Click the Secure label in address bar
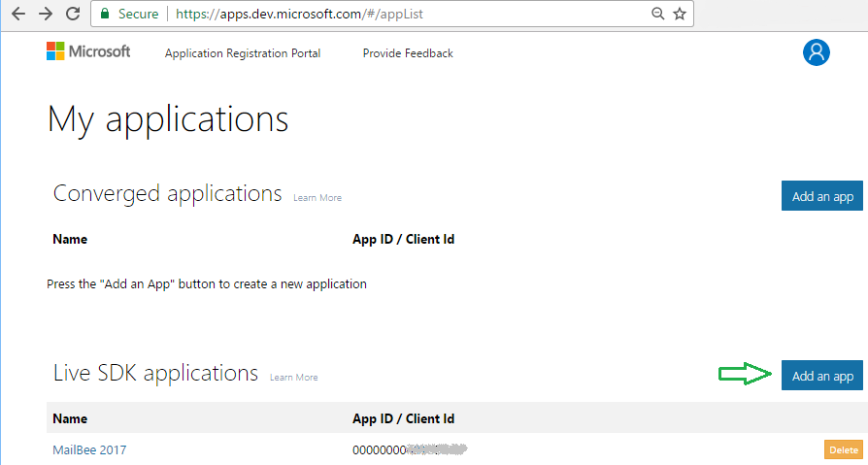This screenshot has height=465, width=868. pos(139,14)
